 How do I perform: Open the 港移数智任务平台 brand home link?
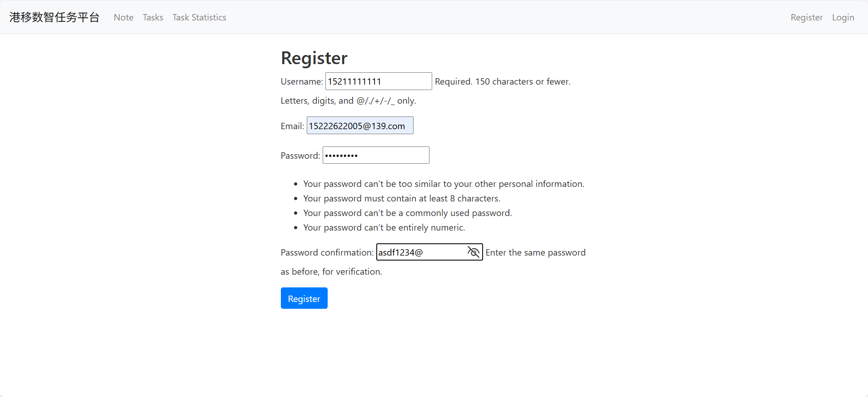pos(55,17)
